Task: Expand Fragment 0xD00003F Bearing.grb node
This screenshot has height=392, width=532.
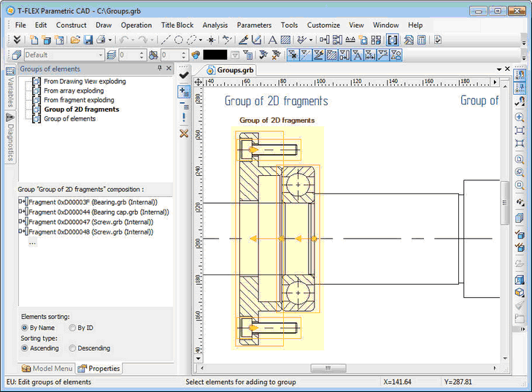Action: pyautogui.click(x=21, y=201)
